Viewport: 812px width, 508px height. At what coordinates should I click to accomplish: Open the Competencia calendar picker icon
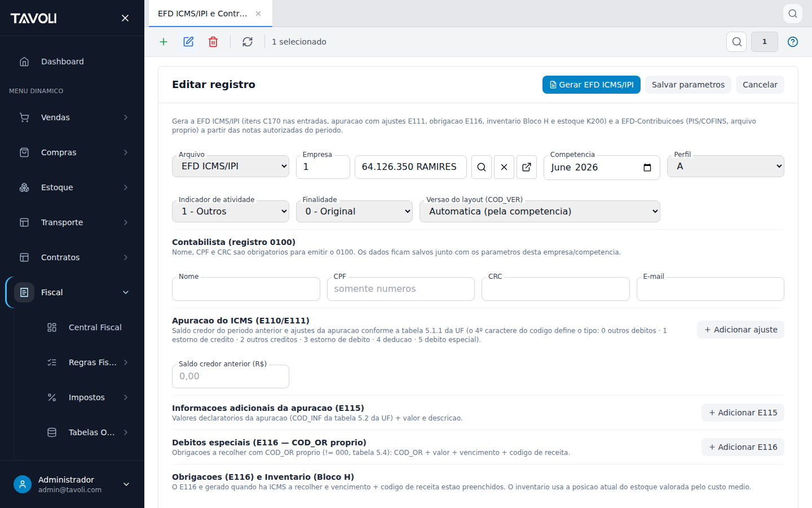click(x=647, y=168)
